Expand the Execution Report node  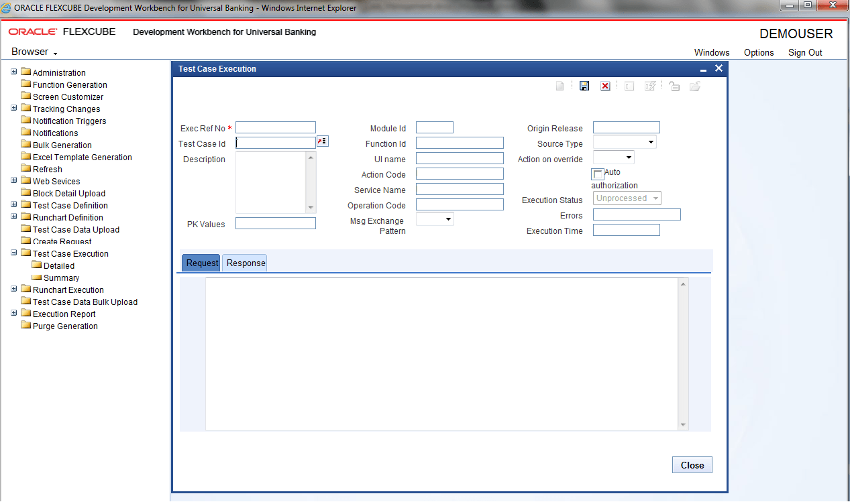(x=14, y=313)
